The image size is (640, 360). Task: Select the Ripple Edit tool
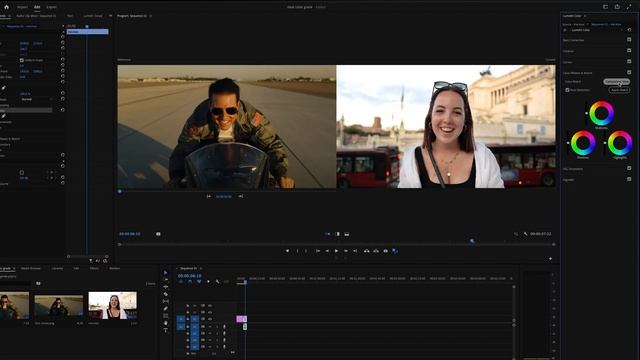click(165, 287)
